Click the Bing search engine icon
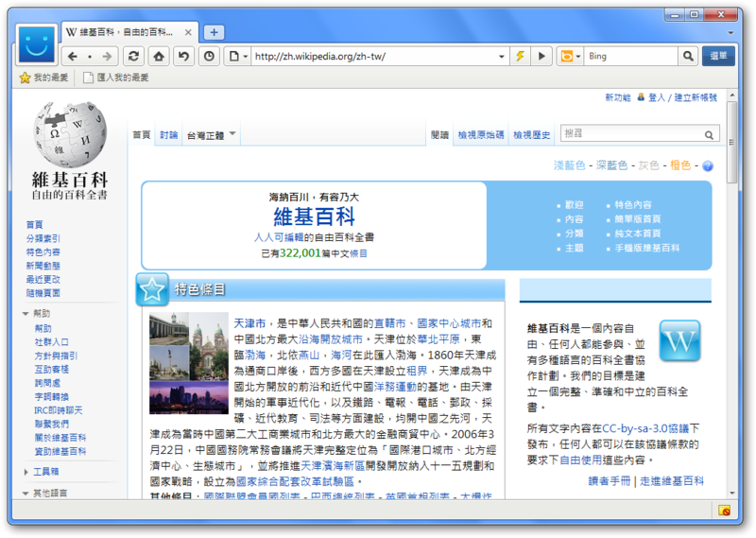756x538 pixels. point(567,57)
